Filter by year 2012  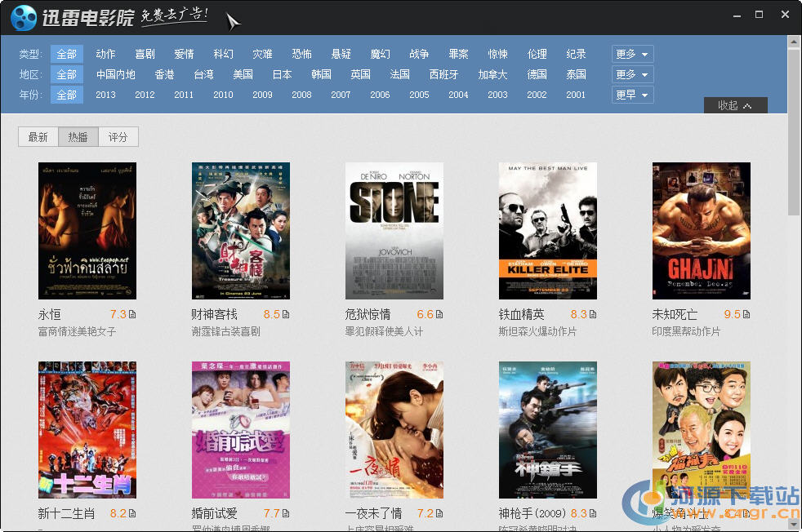(x=145, y=95)
